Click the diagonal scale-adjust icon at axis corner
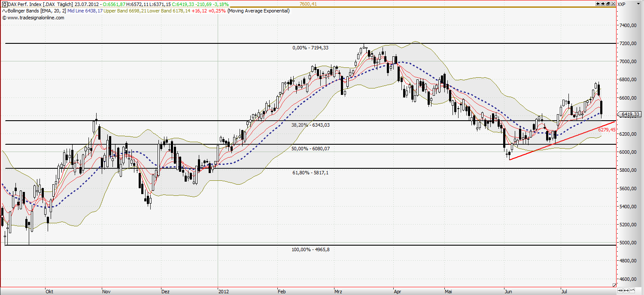Image resolution: width=644 pixels, height=295 pixels. (614, 285)
